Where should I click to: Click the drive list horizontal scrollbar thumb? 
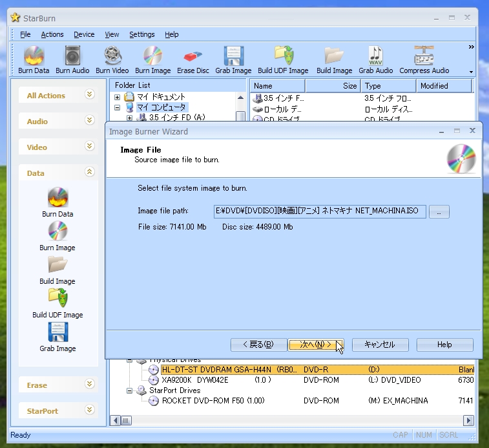[x=126, y=421]
